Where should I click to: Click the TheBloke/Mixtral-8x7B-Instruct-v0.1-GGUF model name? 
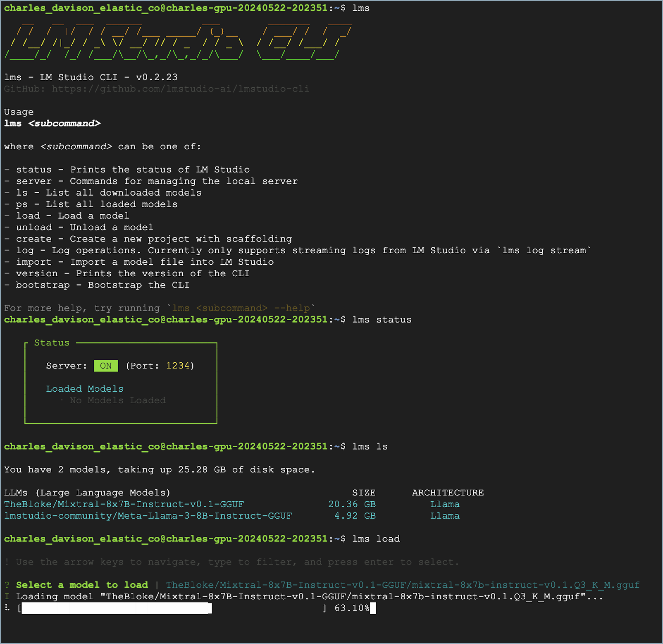point(123,504)
